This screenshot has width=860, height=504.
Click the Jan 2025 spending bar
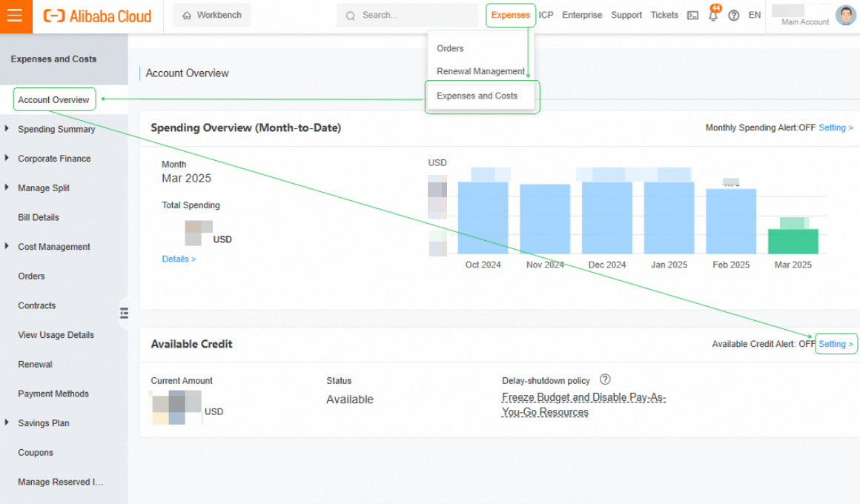pos(669,218)
